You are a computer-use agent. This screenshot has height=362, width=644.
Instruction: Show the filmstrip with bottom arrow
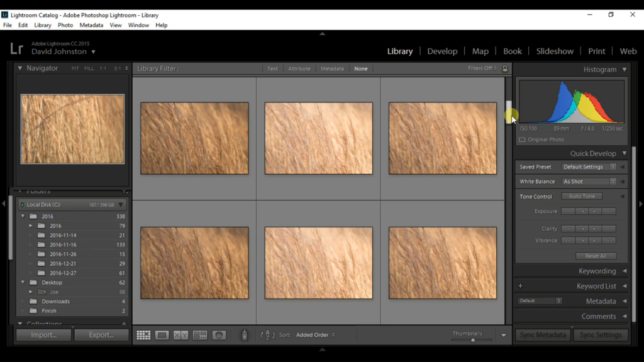point(323,349)
